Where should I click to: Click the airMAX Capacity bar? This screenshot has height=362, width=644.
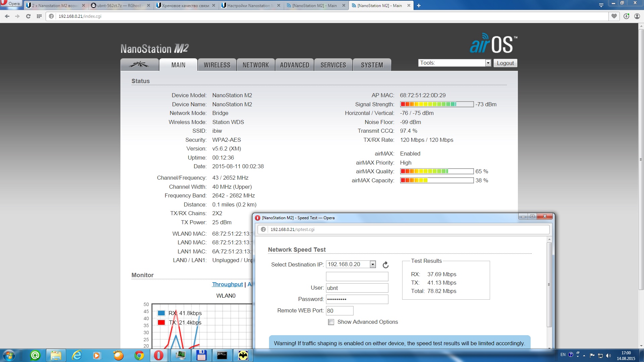pos(437,180)
